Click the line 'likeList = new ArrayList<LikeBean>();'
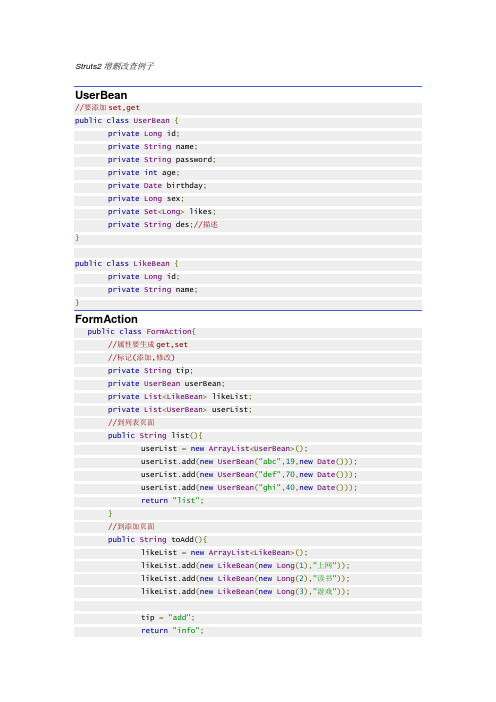Image resolution: width=496 pixels, height=702 pixels. pos(224,552)
